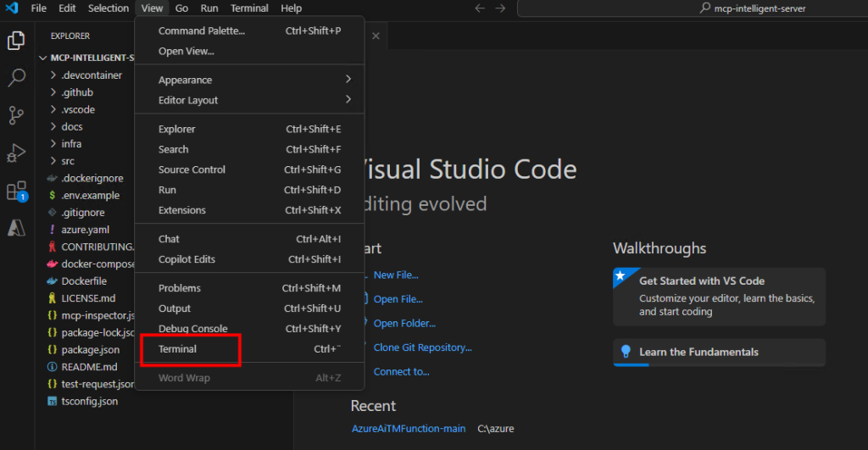868x450 pixels.
Task: Click the star icon on Get Started card
Action: pos(620,275)
